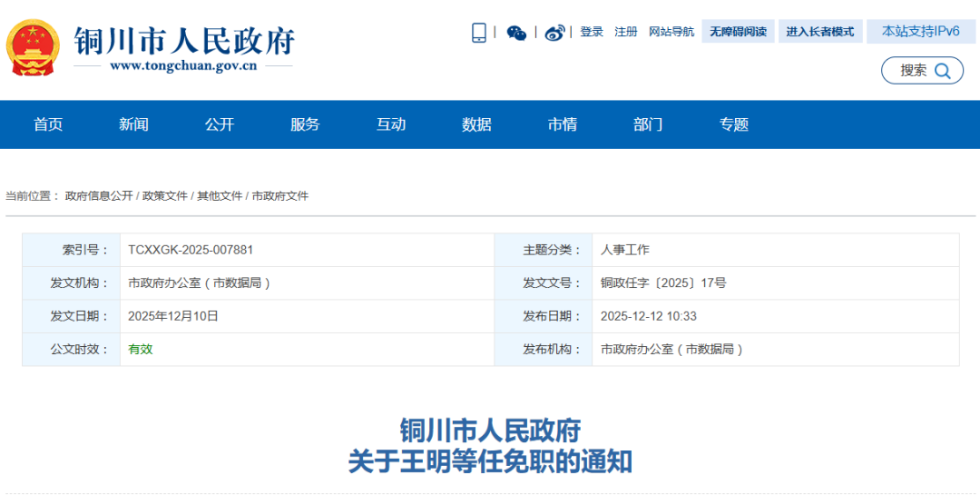Open the 新闻 news menu
Screen dimensions: 980x495
[x=133, y=124]
